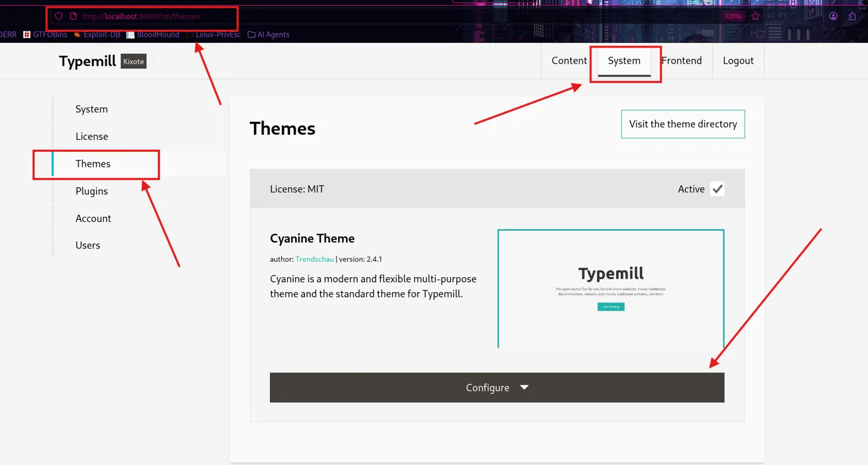Viewport: 868px width, 465px height.
Task: Go to the Content tab
Action: point(569,61)
